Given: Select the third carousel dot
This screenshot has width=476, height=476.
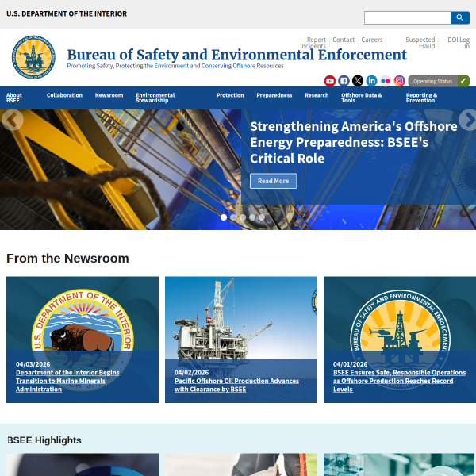Looking at the screenshot, I should tap(243, 217).
